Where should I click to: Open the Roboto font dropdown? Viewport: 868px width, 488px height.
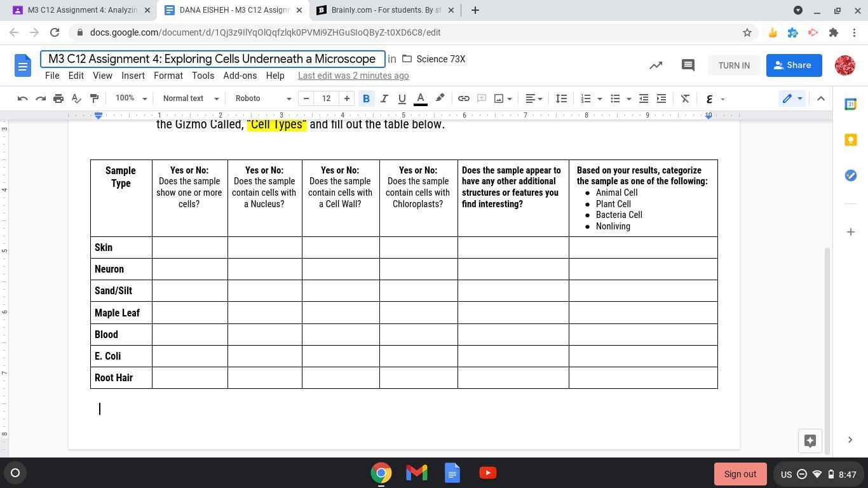coord(262,98)
